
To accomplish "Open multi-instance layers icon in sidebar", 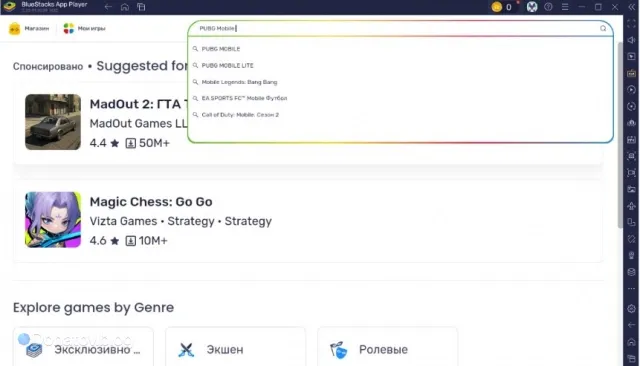I will coord(631,272).
